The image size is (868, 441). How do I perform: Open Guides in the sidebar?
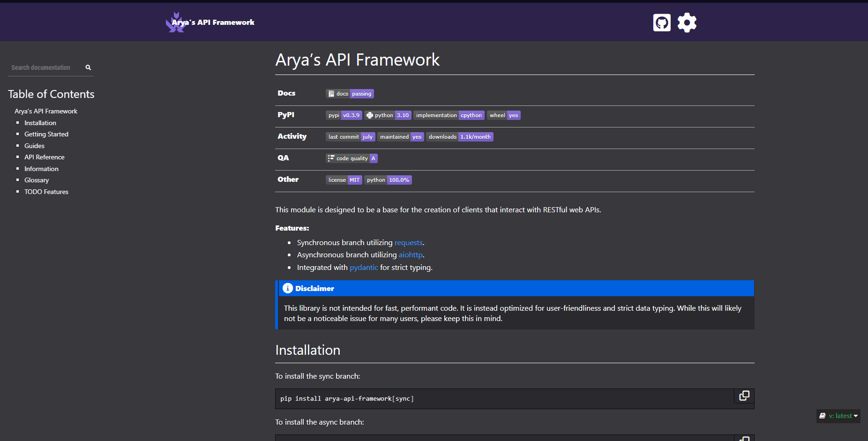point(34,146)
